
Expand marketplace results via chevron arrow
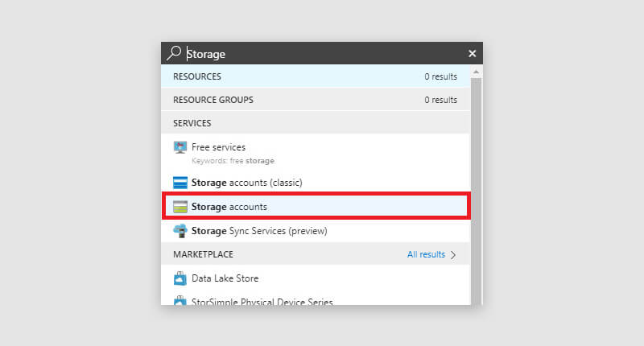coord(453,255)
